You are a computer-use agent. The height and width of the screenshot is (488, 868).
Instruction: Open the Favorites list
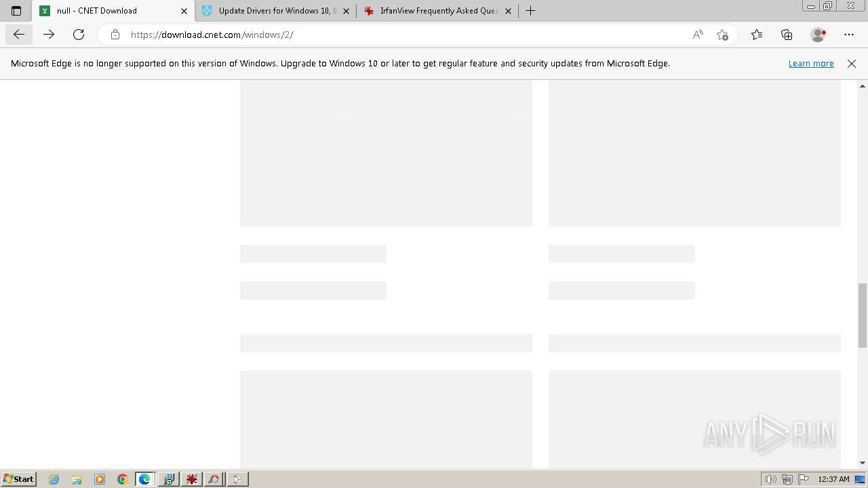[757, 35]
